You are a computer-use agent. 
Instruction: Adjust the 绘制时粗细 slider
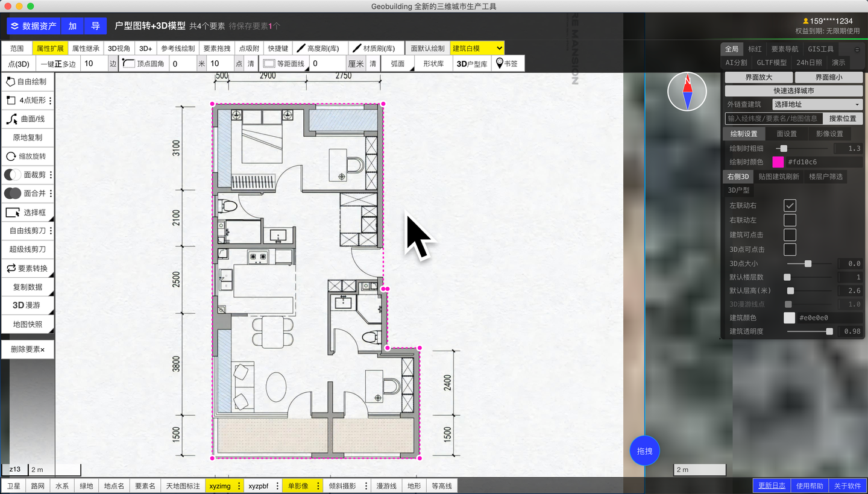tap(802, 148)
